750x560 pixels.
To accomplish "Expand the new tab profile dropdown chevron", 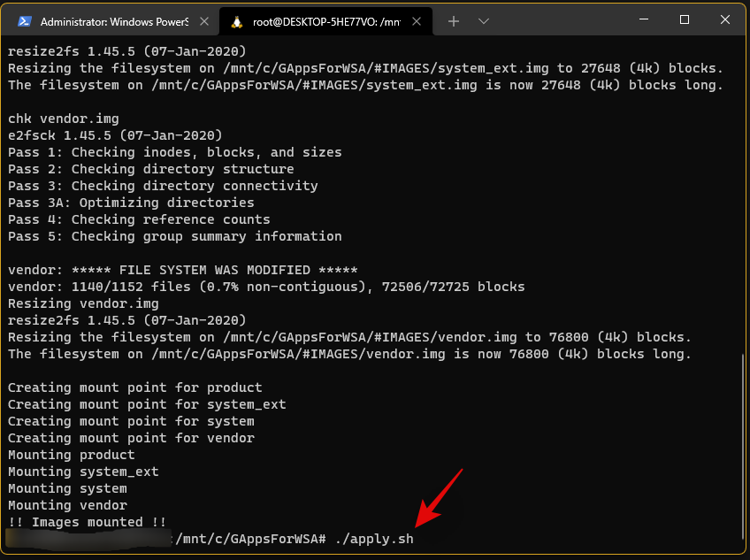I will point(483,20).
